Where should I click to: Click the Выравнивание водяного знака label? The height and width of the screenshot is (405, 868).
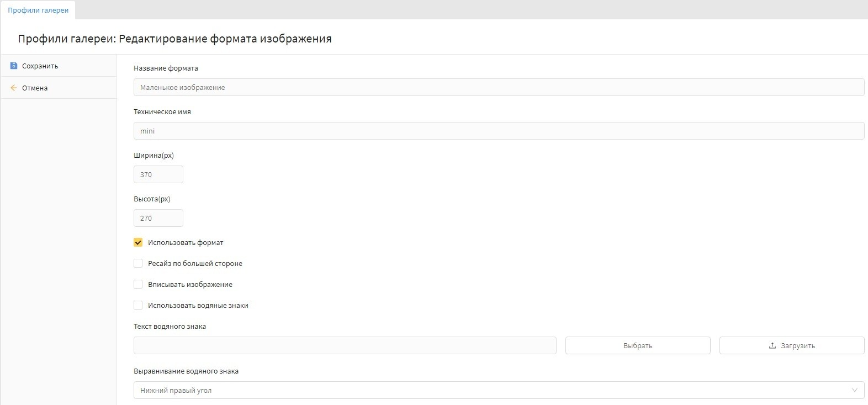pos(186,371)
